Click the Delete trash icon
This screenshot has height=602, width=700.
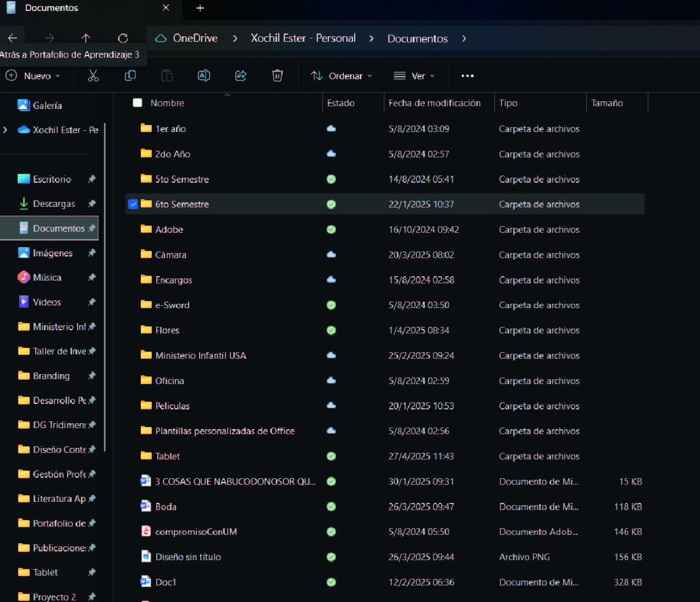tap(278, 76)
